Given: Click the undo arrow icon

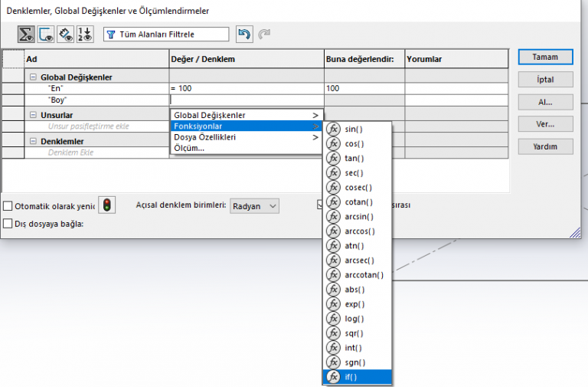Looking at the screenshot, I should tap(244, 34).
